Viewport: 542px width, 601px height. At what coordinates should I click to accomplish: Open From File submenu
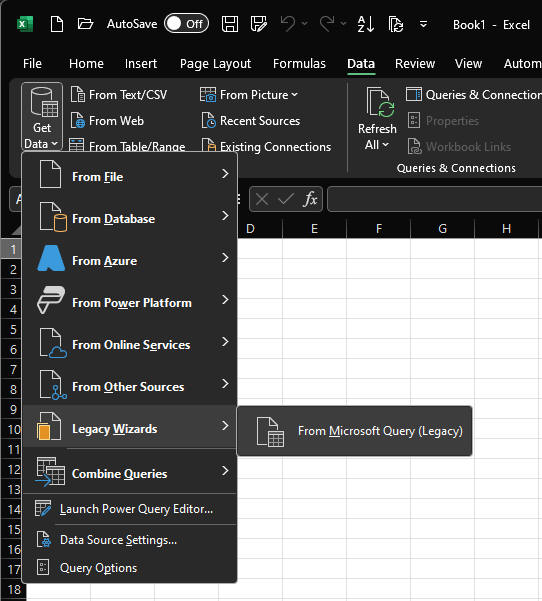[x=130, y=177]
